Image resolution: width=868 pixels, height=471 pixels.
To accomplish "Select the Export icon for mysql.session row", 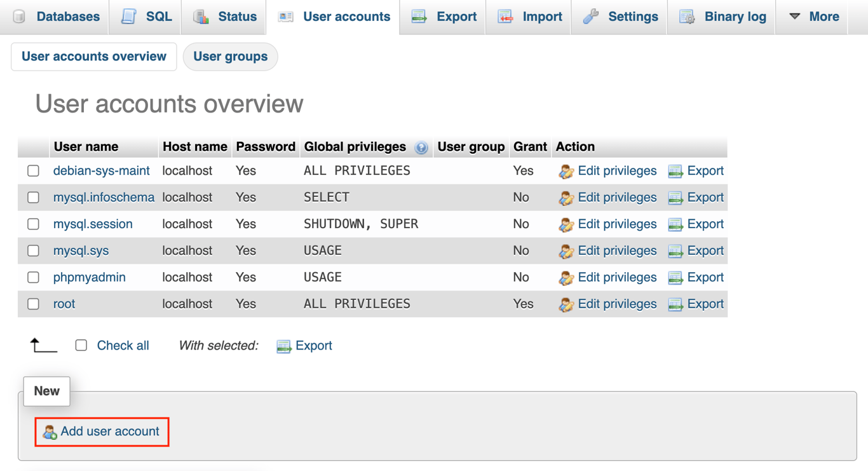I will [x=676, y=224].
